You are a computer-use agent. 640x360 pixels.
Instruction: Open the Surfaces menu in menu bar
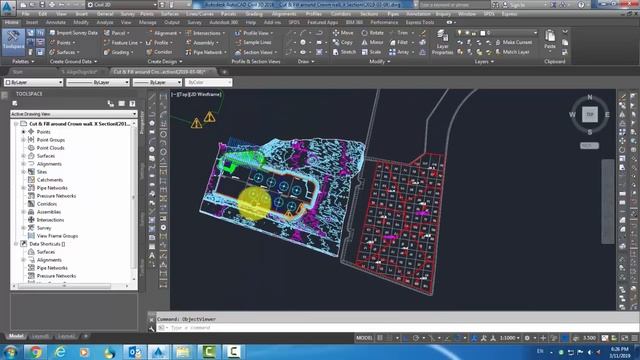coord(170,14)
